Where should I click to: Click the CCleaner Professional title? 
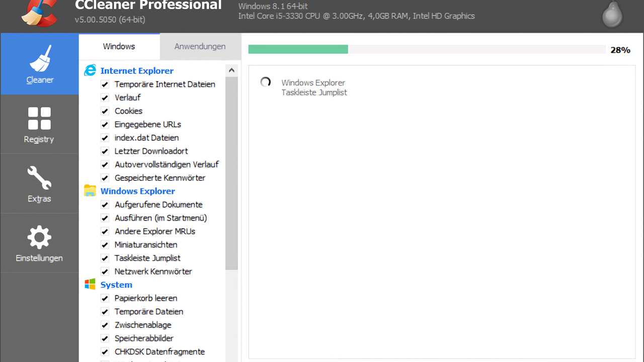[148, 6]
